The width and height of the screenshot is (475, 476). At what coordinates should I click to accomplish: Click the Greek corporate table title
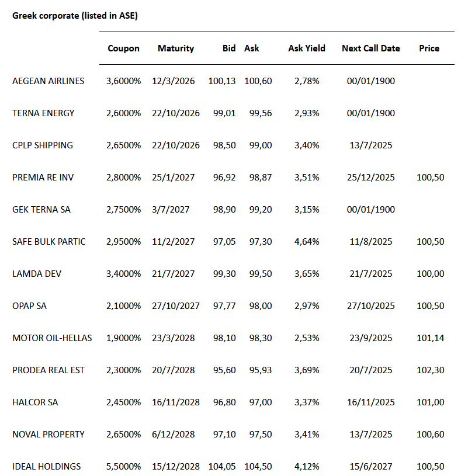[x=75, y=16]
